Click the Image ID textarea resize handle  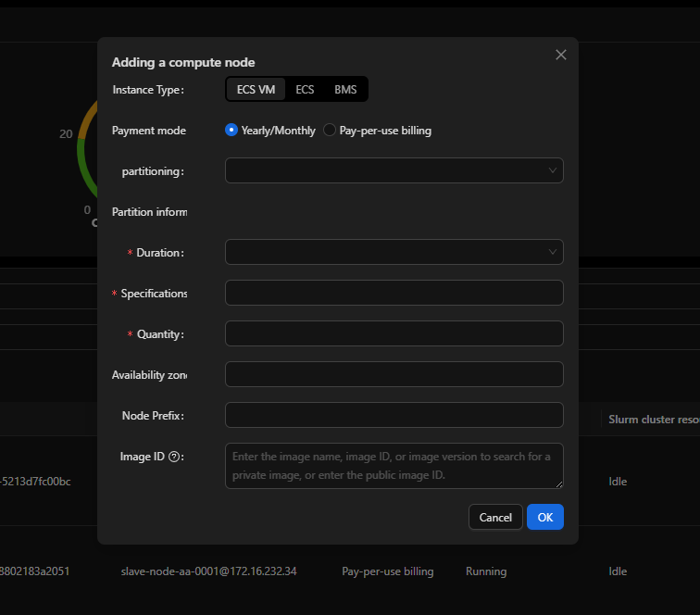pyautogui.click(x=559, y=485)
